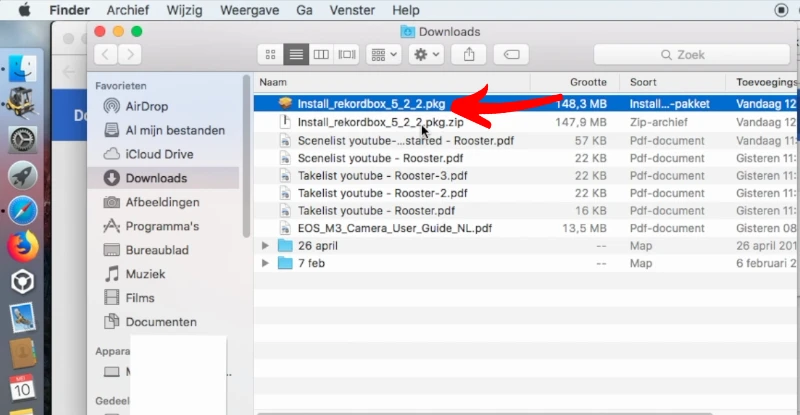Select the 7 feb folder row

(526, 263)
